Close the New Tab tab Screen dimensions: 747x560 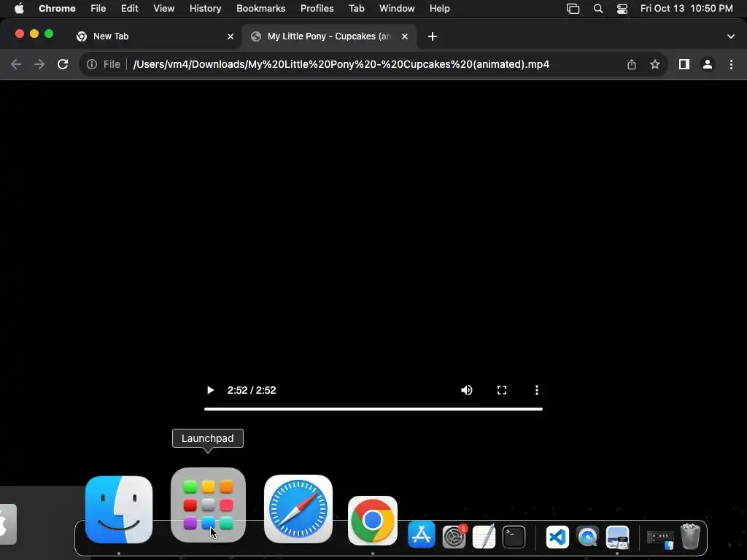[231, 36]
